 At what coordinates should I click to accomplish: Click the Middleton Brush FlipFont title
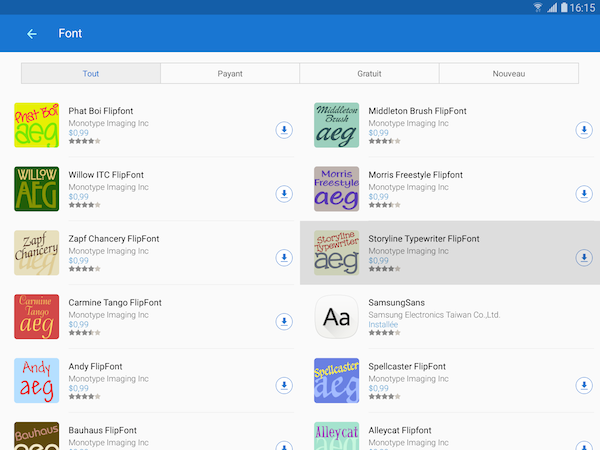[417, 111]
